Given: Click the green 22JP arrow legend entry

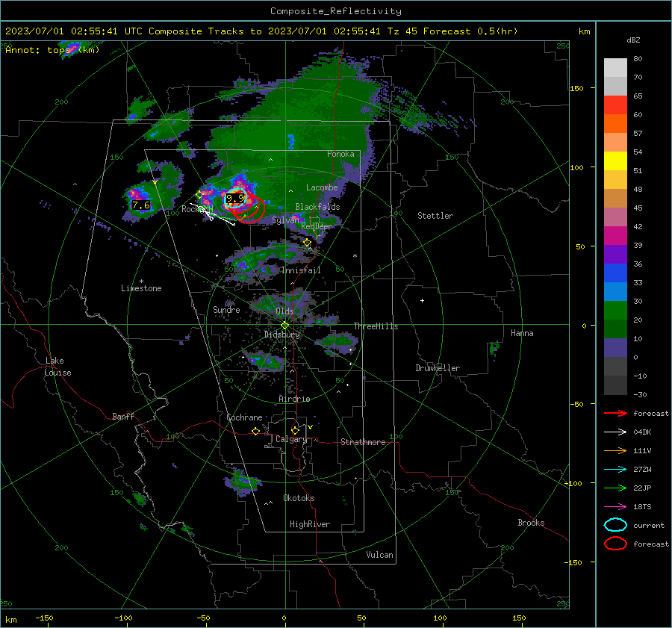Looking at the screenshot, I should (x=615, y=488).
